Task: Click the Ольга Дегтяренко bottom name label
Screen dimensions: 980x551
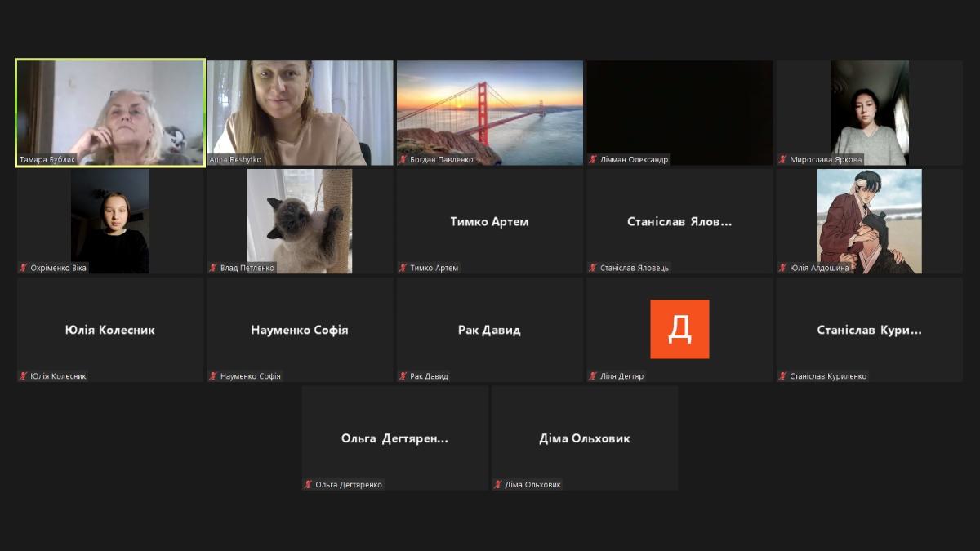Action: point(349,485)
